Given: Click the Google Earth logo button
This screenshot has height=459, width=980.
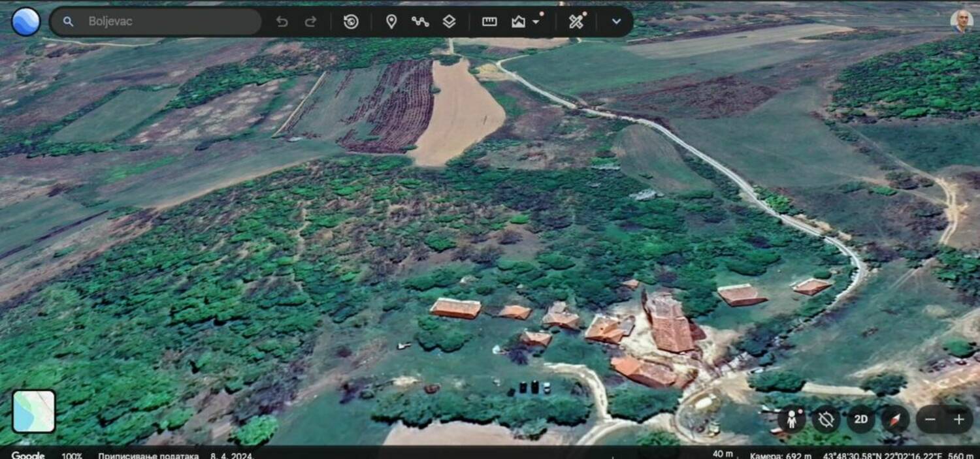Looking at the screenshot, I should point(26,22).
